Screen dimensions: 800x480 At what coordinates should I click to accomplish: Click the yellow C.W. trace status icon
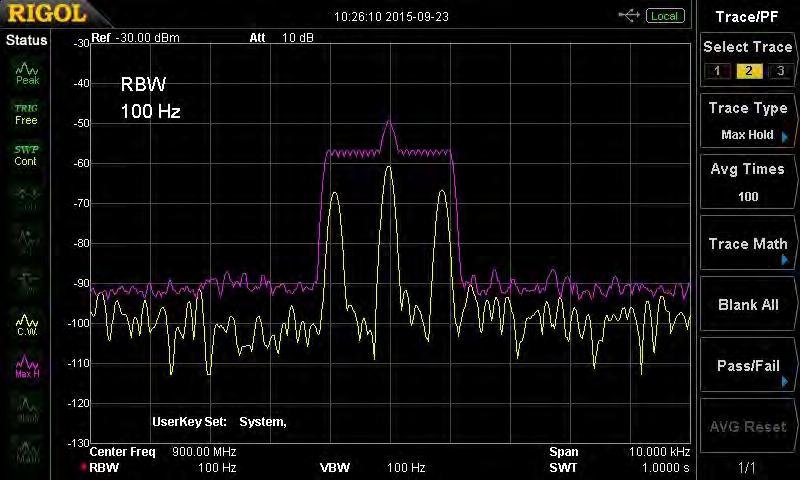pos(27,325)
